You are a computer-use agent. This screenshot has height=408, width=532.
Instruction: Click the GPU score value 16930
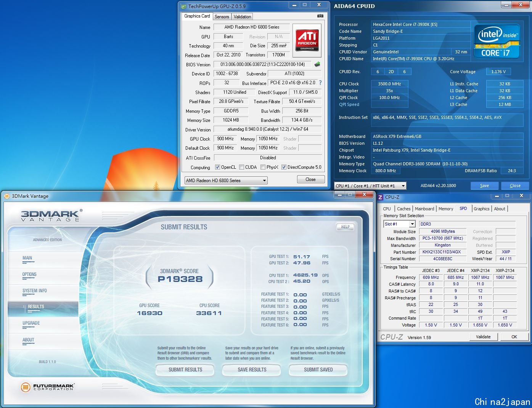[149, 313]
